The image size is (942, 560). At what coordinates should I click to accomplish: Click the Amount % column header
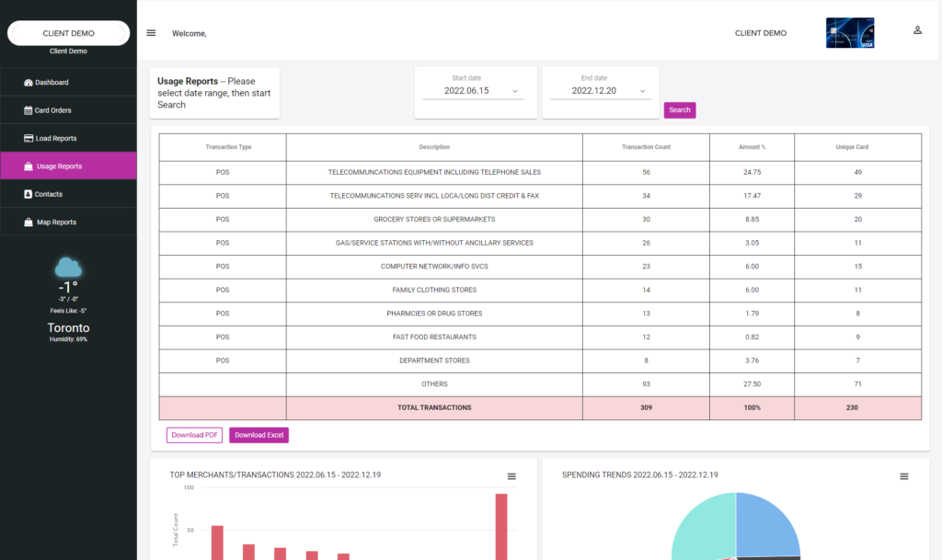[752, 147]
